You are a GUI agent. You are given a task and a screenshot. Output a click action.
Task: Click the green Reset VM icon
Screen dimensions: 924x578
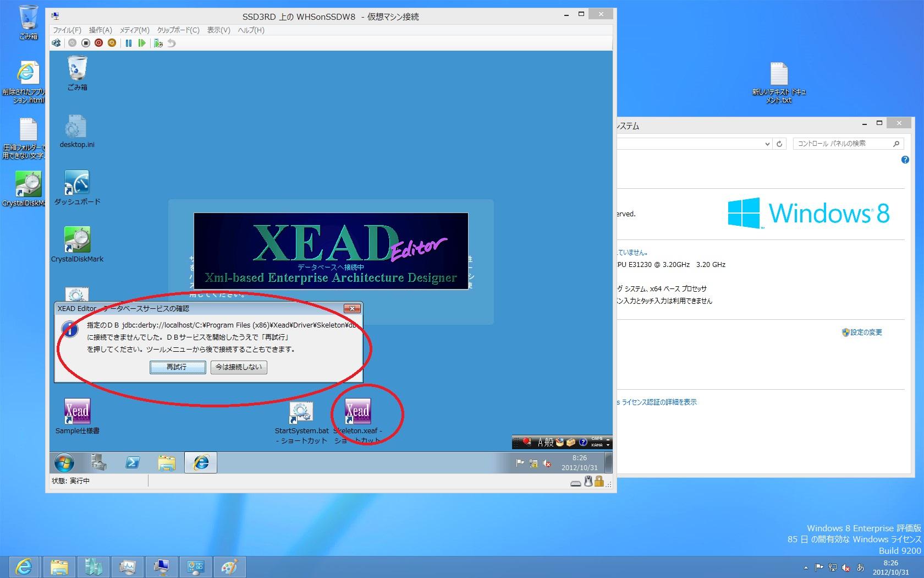point(142,43)
